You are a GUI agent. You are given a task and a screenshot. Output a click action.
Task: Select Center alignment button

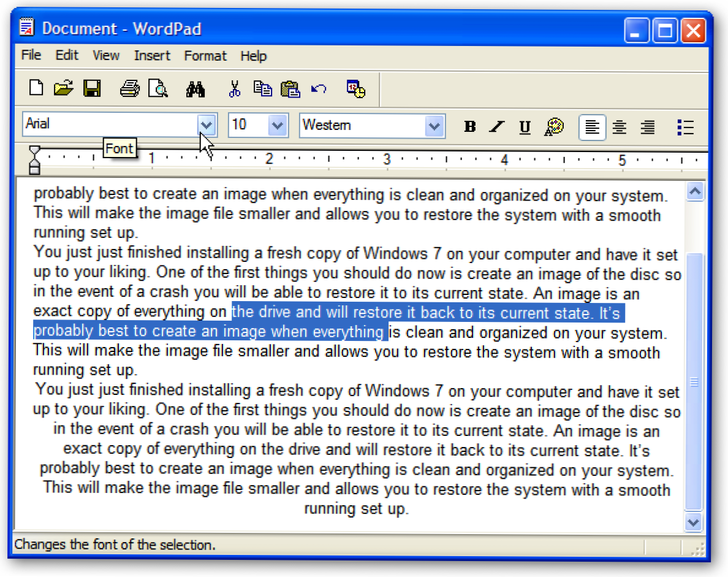(x=620, y=127)
